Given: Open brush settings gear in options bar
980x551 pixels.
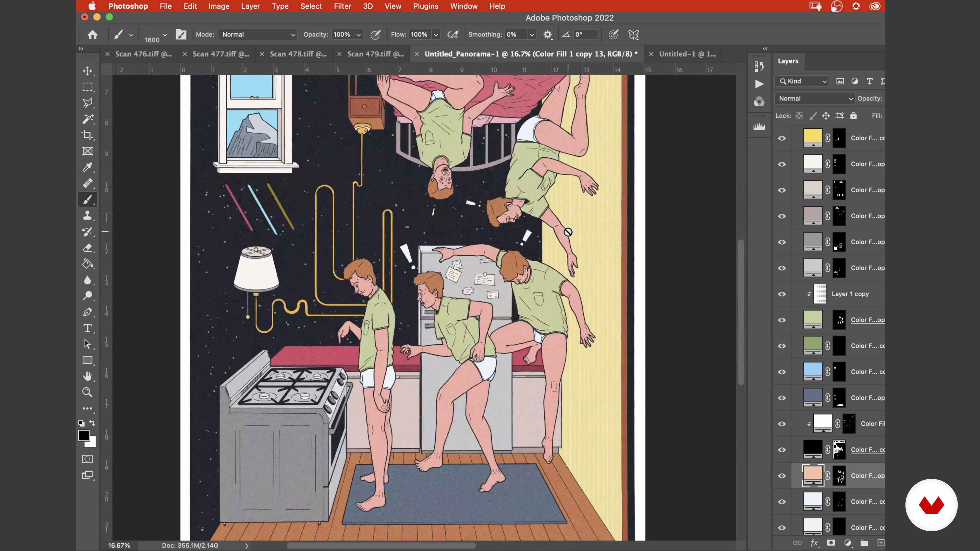Looking at the screenshot, I should pyautogui.click(x=547, y=35).
